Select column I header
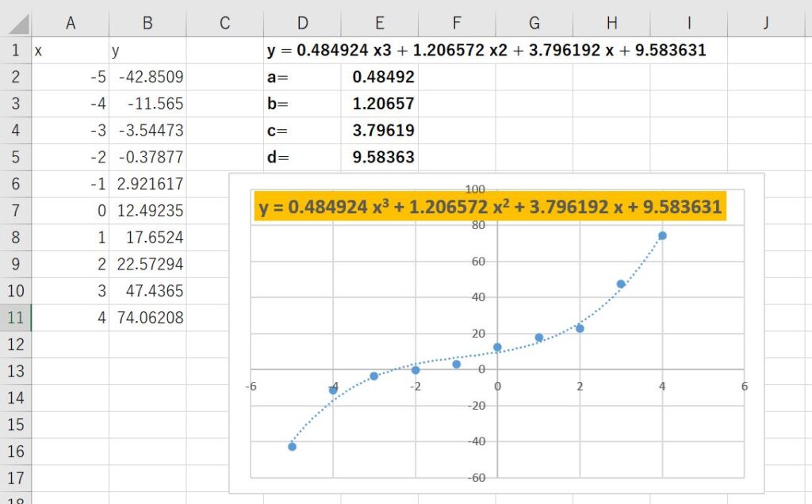Viewport: 812px width, 504px height. pyautogui.click(x=689, y=23)
